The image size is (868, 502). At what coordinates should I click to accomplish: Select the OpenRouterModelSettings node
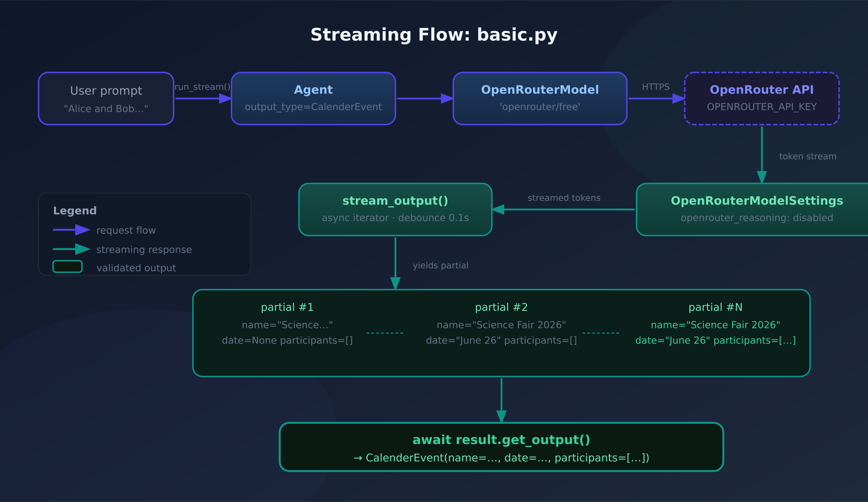click(752, 210)
